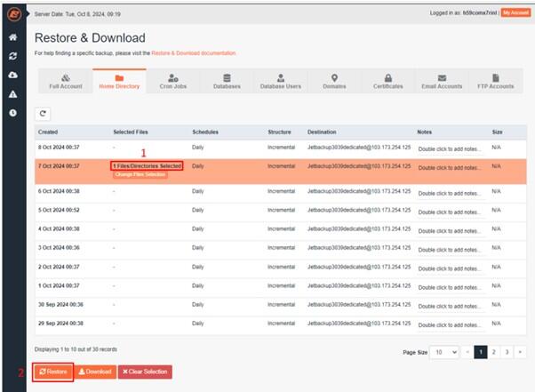Switch to the Full Account tab
535x392 pixels.
[x=66, y=82]
